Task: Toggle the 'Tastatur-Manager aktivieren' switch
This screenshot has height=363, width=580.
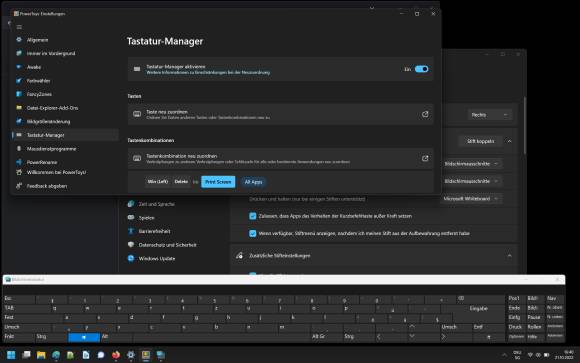Action: (x=421, y=69)
